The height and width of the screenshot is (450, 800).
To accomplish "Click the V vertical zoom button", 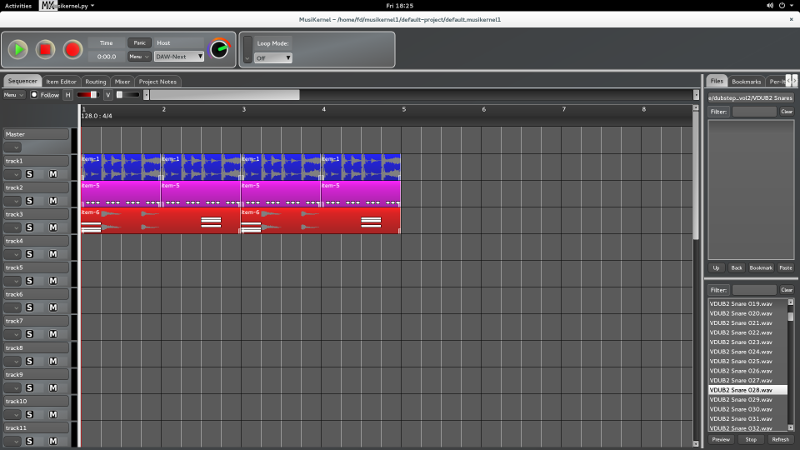I will [x=108, y=95].
